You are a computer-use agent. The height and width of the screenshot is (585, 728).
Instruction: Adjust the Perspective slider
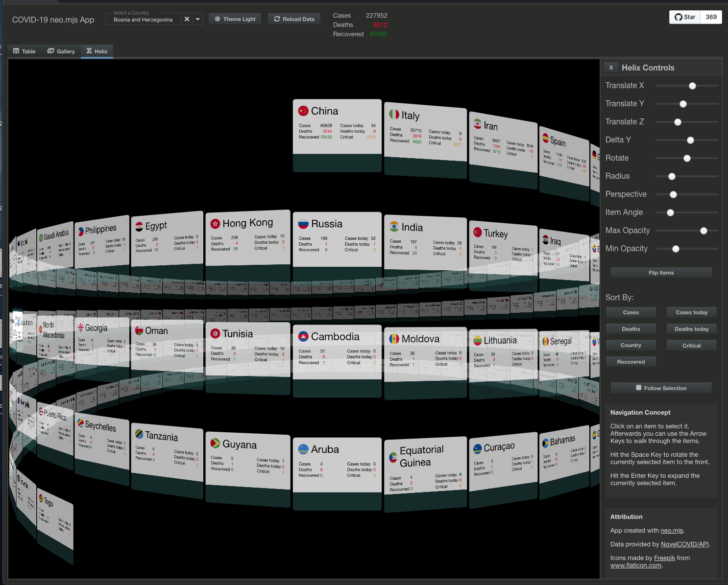pos(687,194)
